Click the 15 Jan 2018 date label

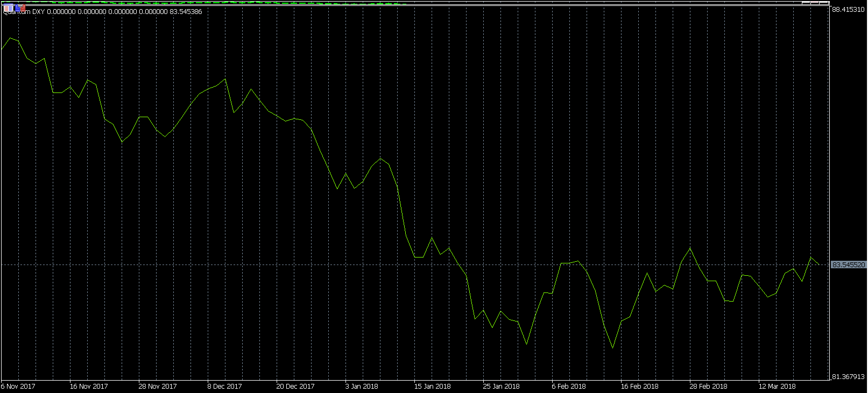pyautogui.click(x=432, y=386)
